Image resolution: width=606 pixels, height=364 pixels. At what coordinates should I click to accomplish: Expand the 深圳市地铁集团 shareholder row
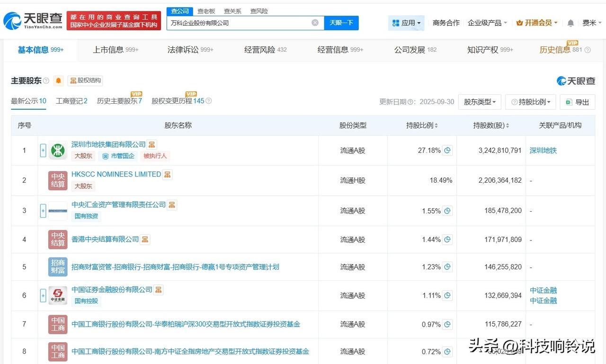[x=43, y=151]
